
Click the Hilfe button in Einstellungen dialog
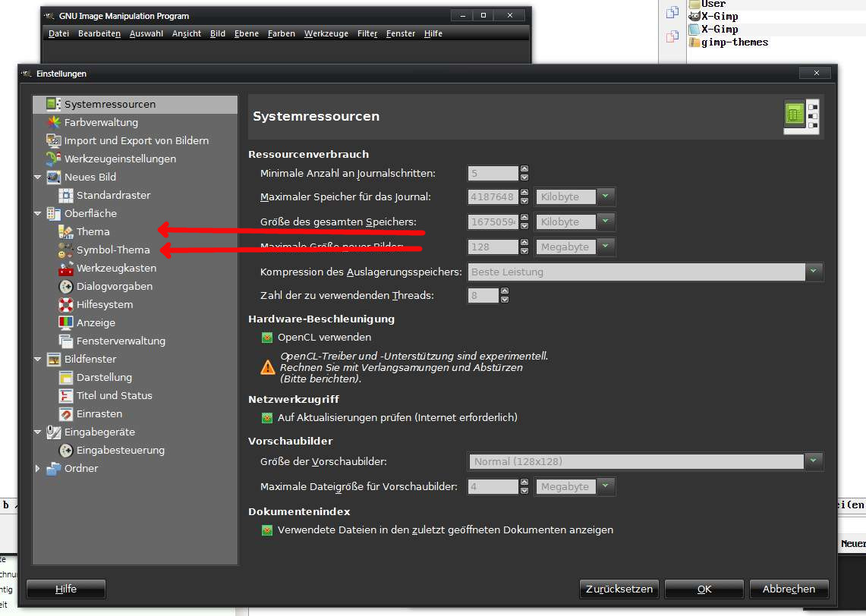click(x=66, y=589)
